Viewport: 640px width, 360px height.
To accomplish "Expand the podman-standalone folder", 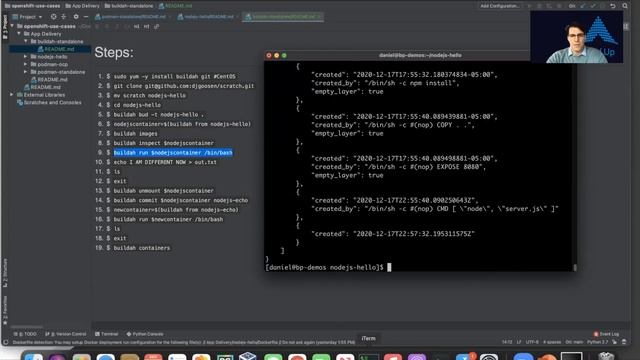I will (x=26, y=72).
